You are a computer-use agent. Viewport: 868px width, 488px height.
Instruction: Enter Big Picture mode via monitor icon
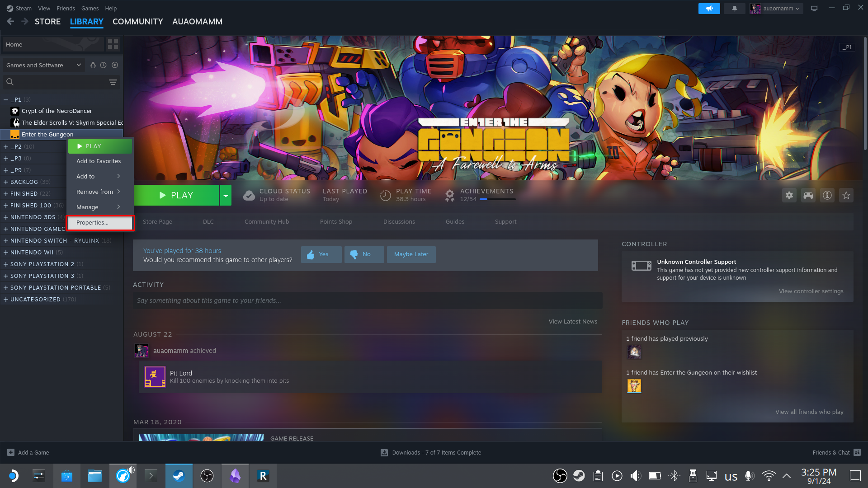(x=814, y=9)
